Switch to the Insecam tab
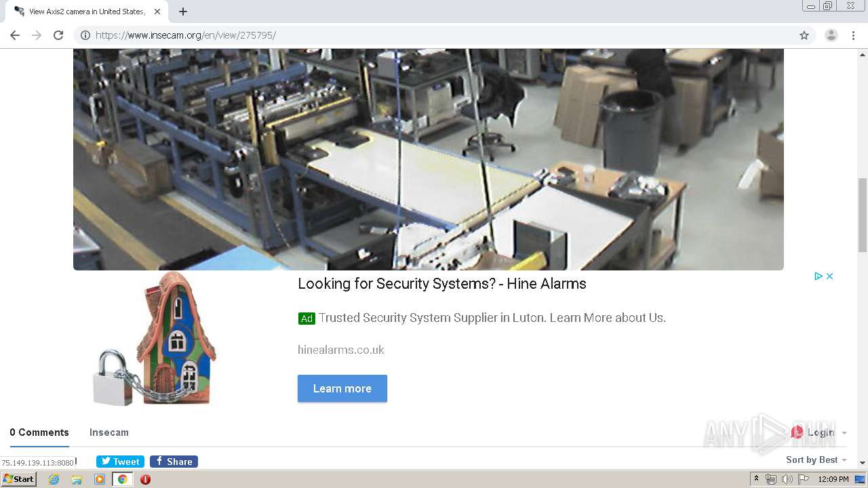Viewport: 868px width, 488px height. (x=109, y=432)
